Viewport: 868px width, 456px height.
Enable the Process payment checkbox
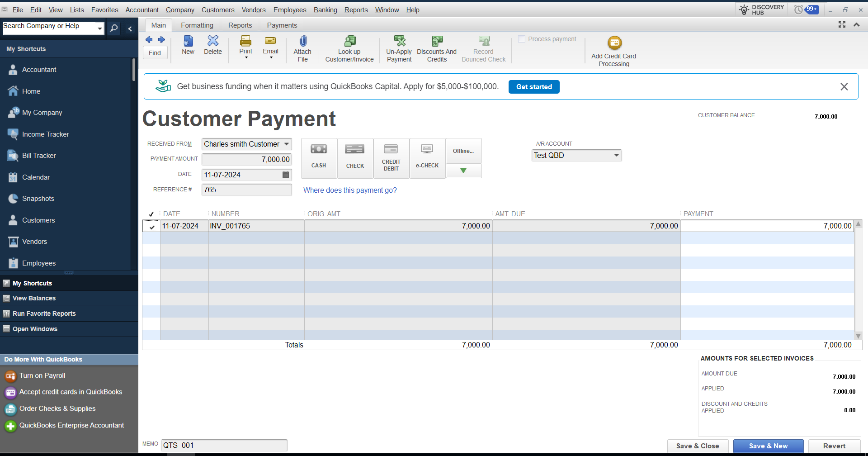click(x=522, y=39)
